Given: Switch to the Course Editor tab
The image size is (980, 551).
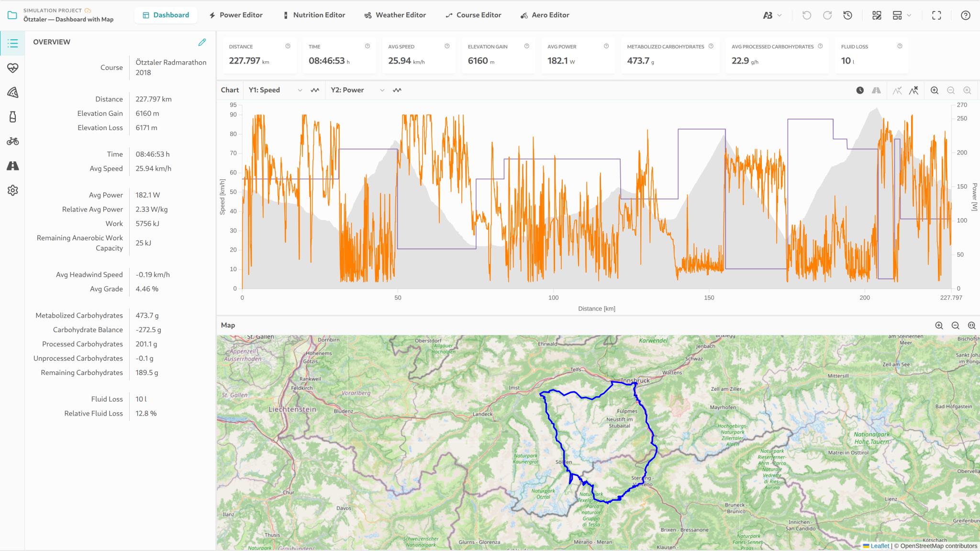Looking at the screenshot, I should [473, 15].
